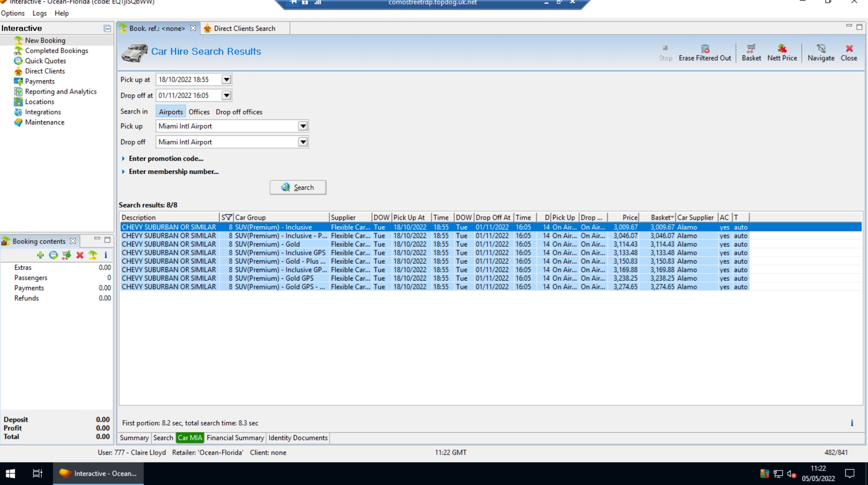Sort results by Car Group column header
Image resolution: width=868 pixels, height=485 pixels.
point(281,218)
